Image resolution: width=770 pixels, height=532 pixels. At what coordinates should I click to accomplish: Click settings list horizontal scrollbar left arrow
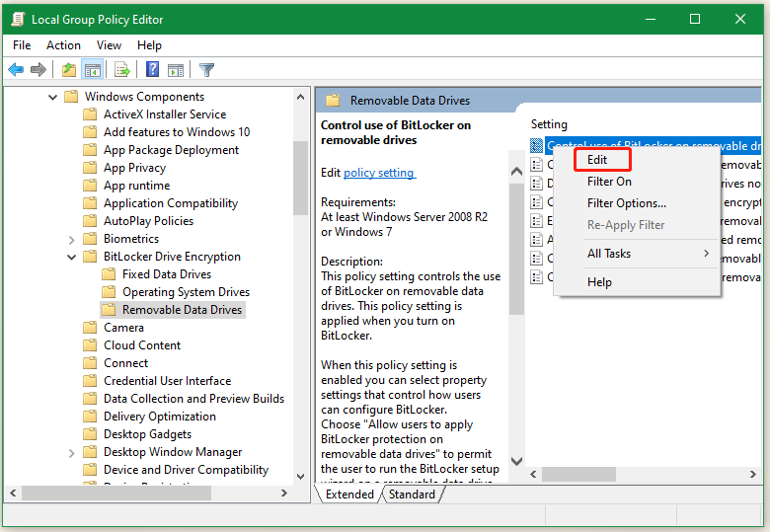pos(533,474)
